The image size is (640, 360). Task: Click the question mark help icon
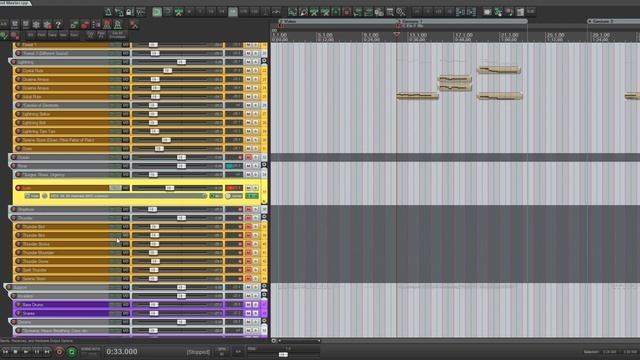coord(58,25)
